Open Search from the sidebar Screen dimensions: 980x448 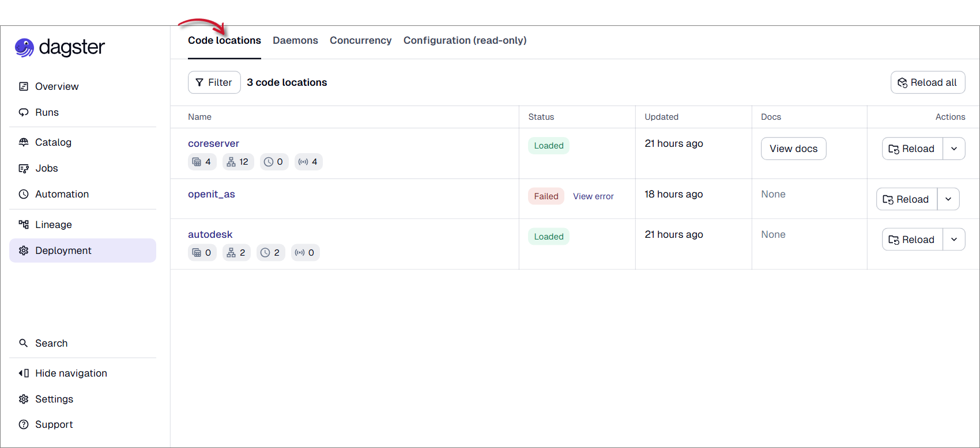[82, 343]
